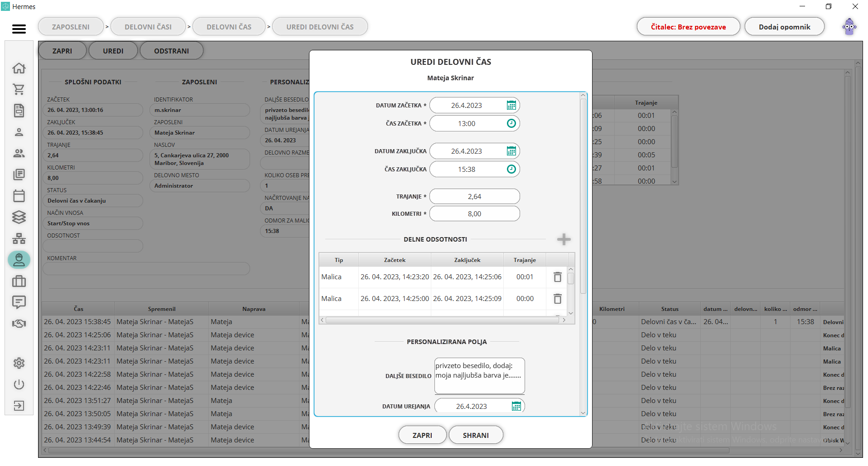
Task: Open the user avatar in top right
Action: coord(849,27)
